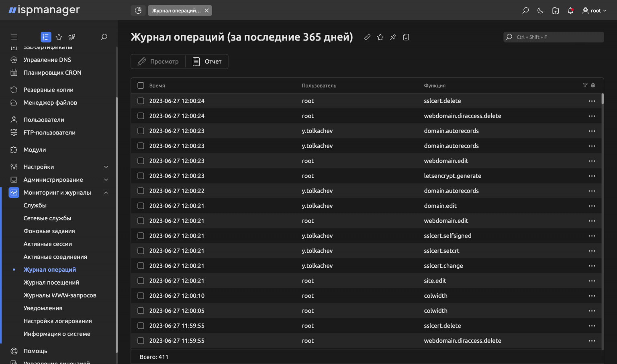
Task: Open notifications via the bell icon
Action: 570,10
